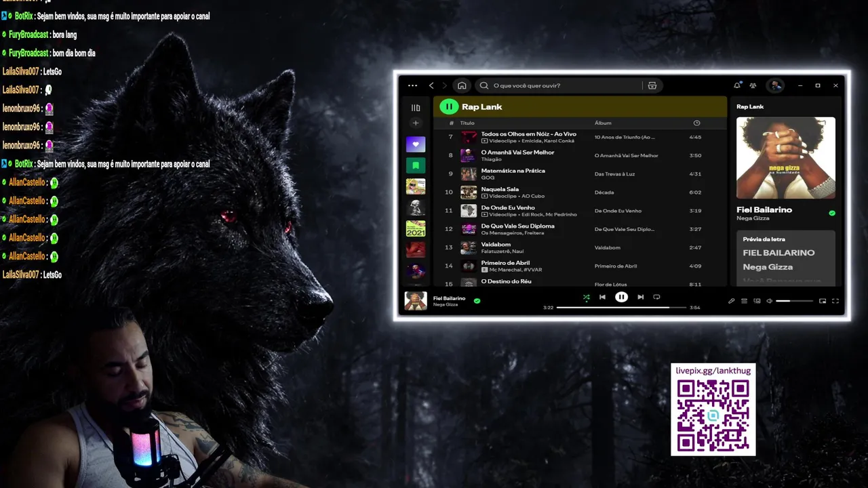Select track 'De Onde Eu Venho' title
Image resolution: width=868 pixels, height=488 pixels.
pos(508,207)
